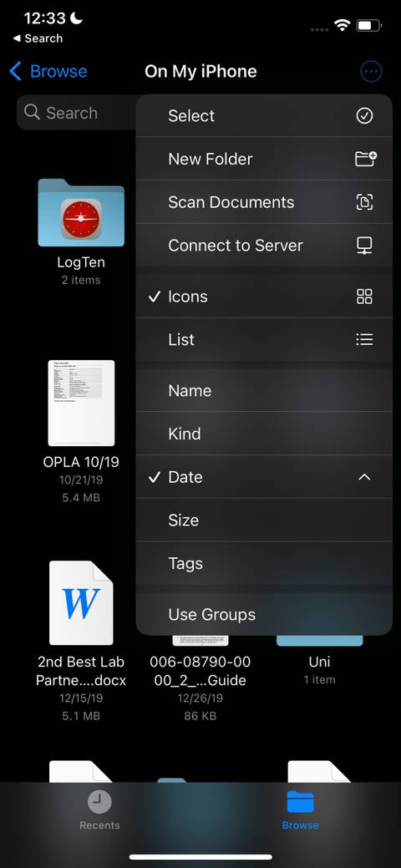Tap the OPLA 10/19 file name
Image resolution: width=401 pixels, height=868 pixels.
(x=81, y=462)
